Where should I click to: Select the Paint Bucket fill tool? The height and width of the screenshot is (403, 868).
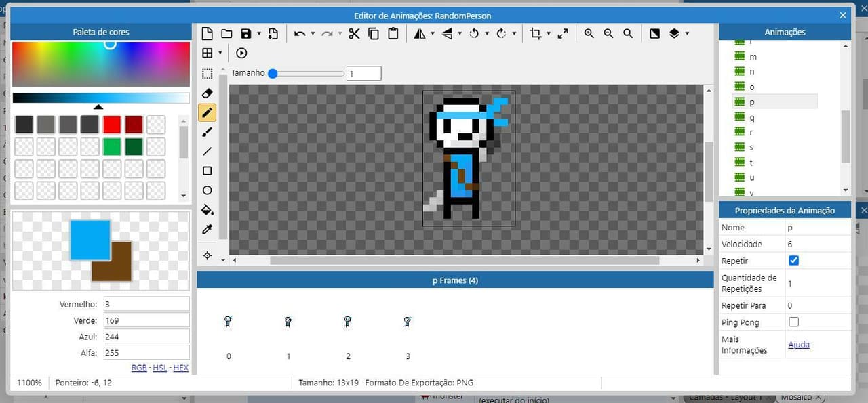pos(208,210)
